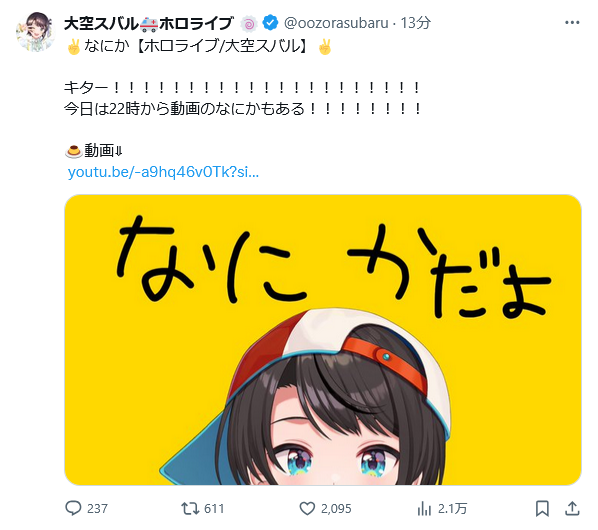The width and height of the screenshot is (598, 530).
Task: Open the youtu.be video link
Action: click(x=163, y=172)
